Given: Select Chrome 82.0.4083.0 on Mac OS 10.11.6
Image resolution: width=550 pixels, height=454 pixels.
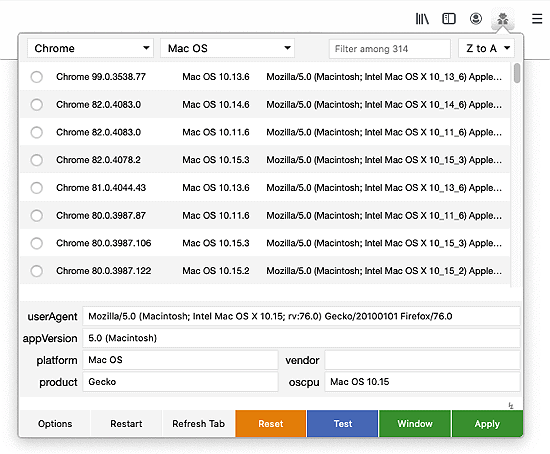Looking at the screenshot, I should coord(36,132).
